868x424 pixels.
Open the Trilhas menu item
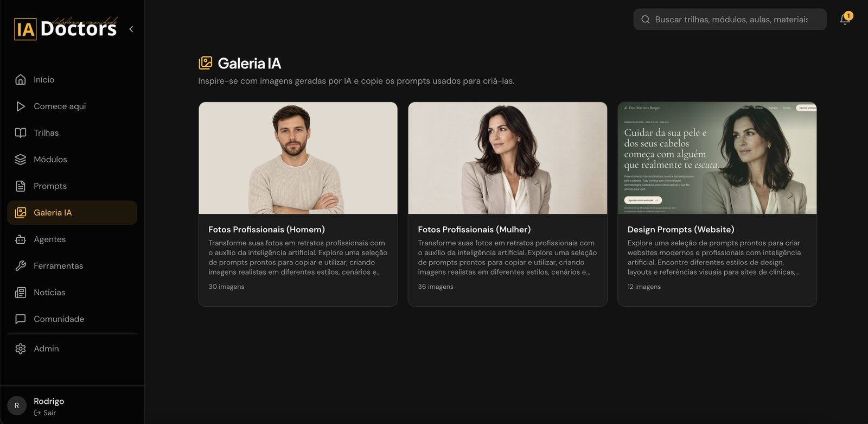(x=72, y=133)
